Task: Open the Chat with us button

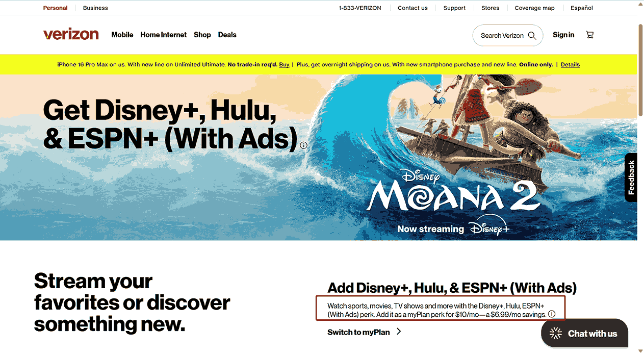Action: click(x=584, y=334)
